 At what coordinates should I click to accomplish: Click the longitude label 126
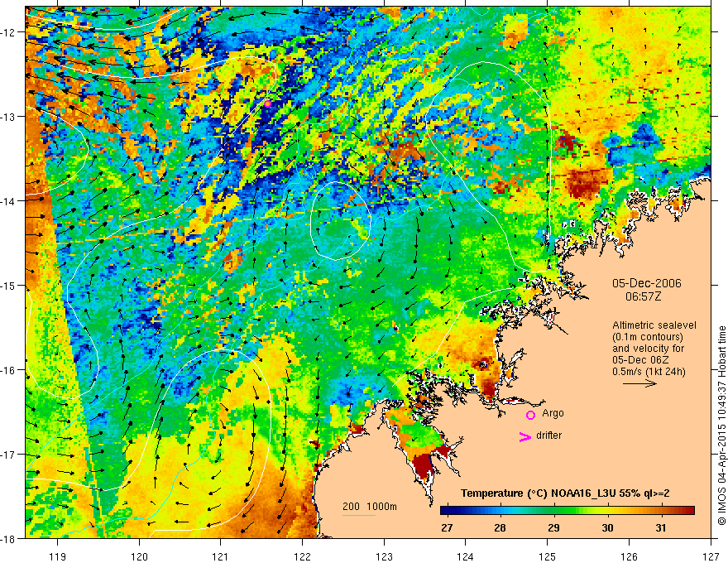629,556
